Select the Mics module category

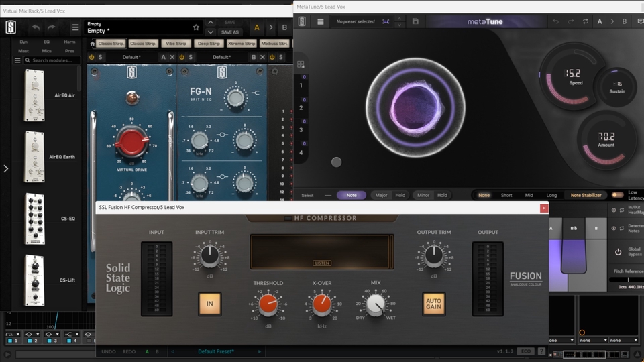(46, 51)
